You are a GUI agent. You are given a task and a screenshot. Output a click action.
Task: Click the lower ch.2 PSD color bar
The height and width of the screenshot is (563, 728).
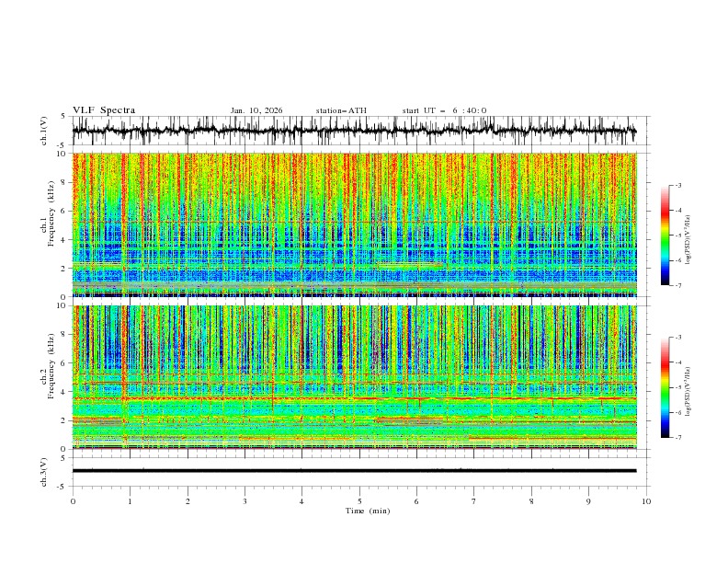665,387
